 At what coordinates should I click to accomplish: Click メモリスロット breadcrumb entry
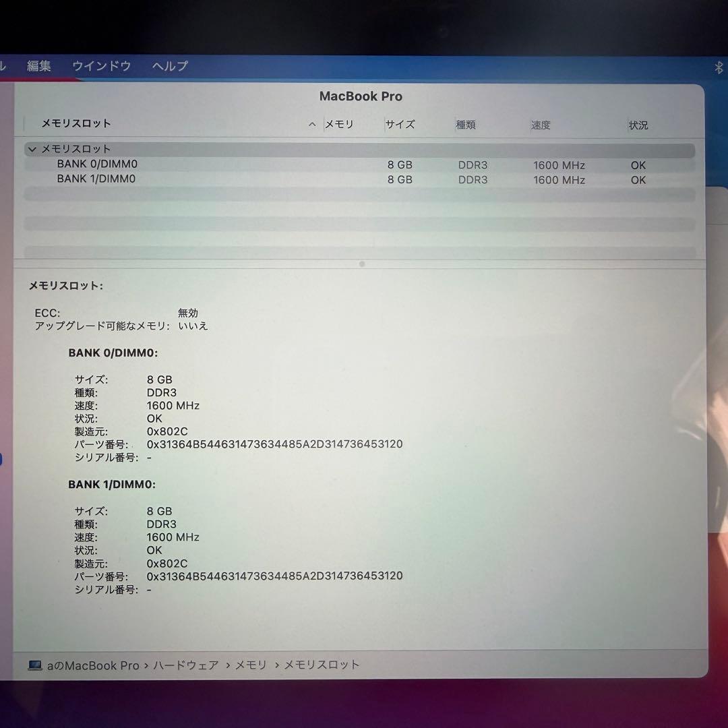coord(321,665)
